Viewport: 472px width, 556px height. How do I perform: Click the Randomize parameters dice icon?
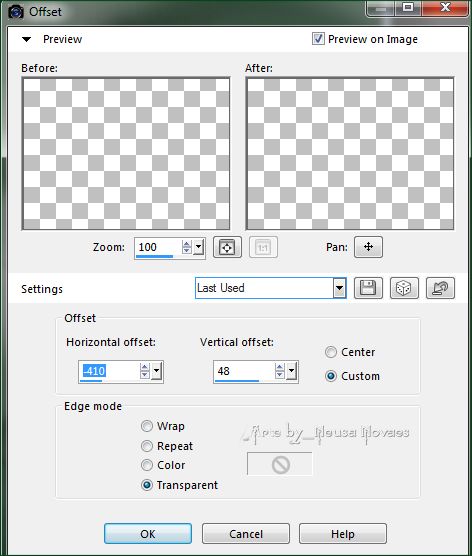click(404, 288)
